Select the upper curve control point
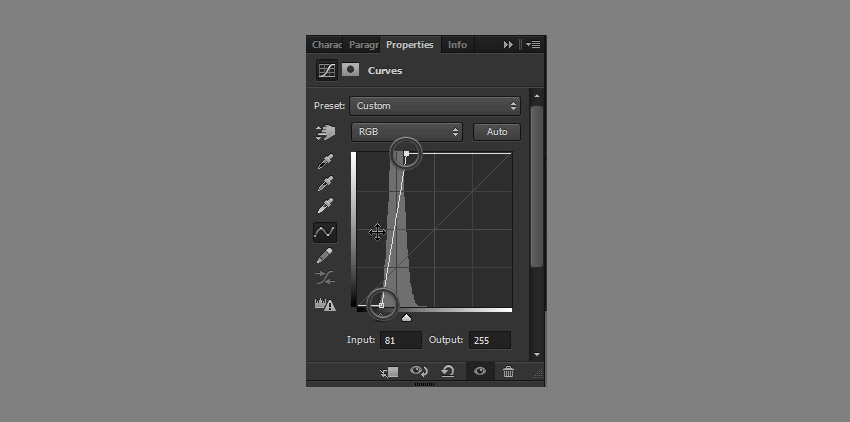Viewport: 850px width, 422px height. click(407, 154)
